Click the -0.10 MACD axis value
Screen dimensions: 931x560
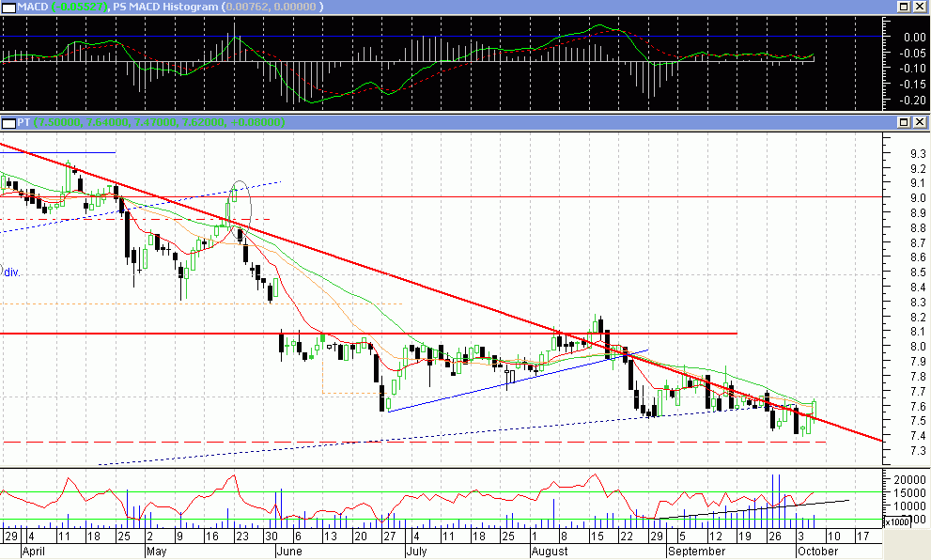coord(912,69)
